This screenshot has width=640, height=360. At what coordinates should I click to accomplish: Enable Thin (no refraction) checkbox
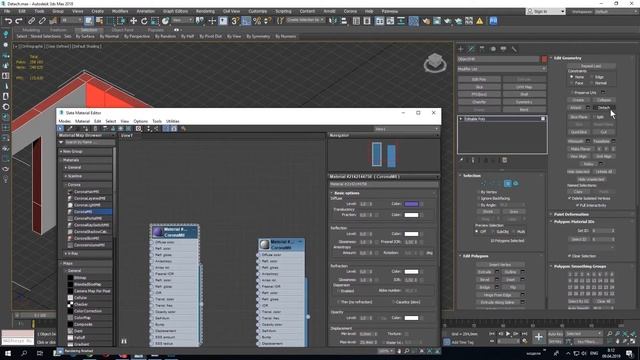pyautogui.click(x=339, y=302)
